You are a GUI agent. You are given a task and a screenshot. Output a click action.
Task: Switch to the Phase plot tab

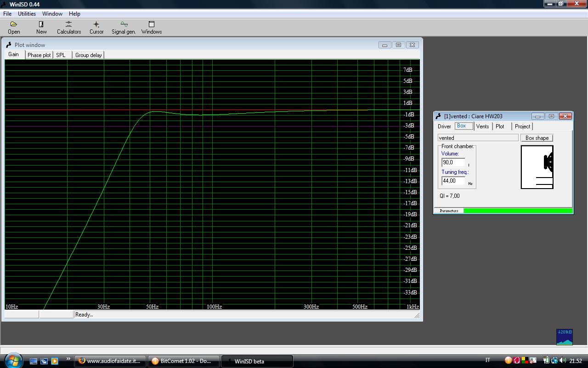(39, 55)
